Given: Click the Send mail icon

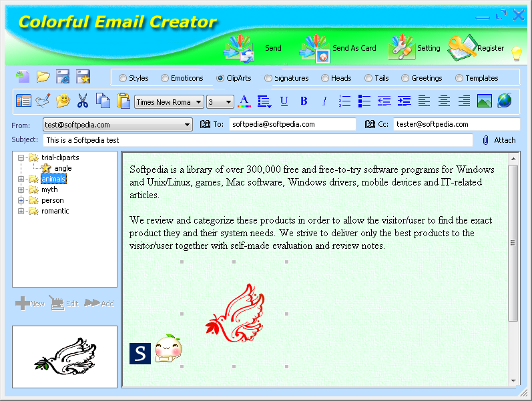Looking at the screenshot, I should (239, 48).
